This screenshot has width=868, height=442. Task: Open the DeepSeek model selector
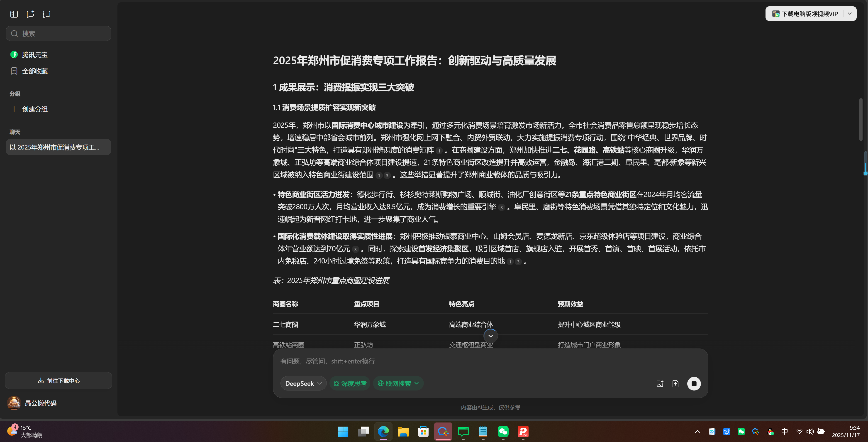302,383
